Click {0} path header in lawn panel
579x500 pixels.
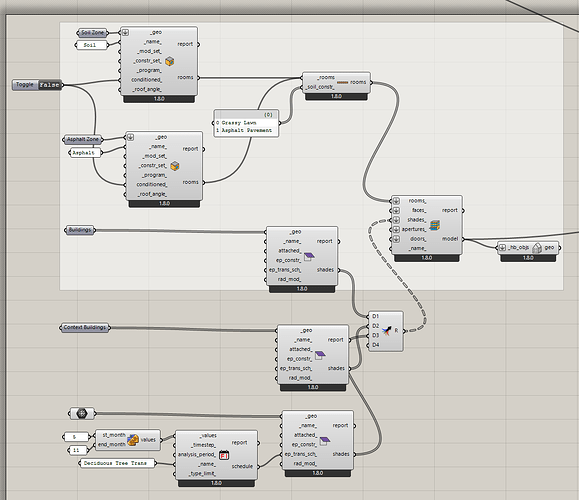[269, 115]
